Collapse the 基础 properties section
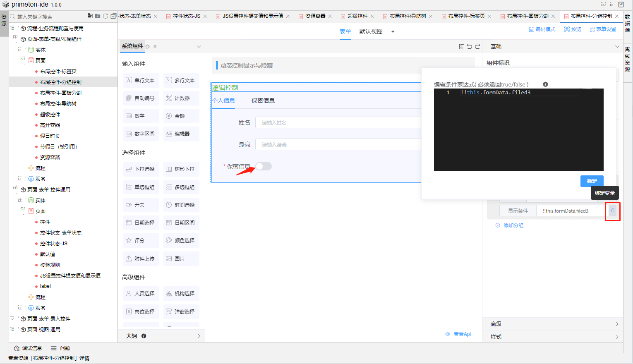This screenshot has width=633, height=364. 617,47
